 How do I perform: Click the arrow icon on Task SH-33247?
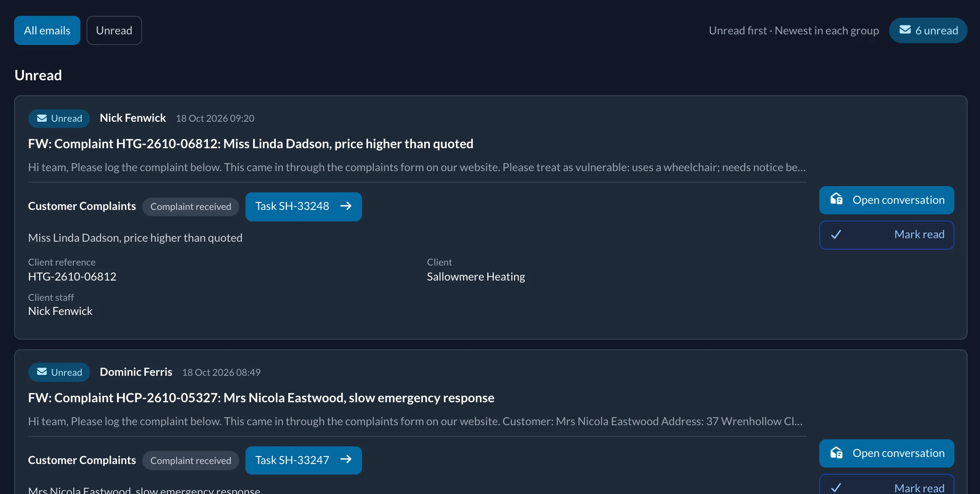click(x=346, y=460)
